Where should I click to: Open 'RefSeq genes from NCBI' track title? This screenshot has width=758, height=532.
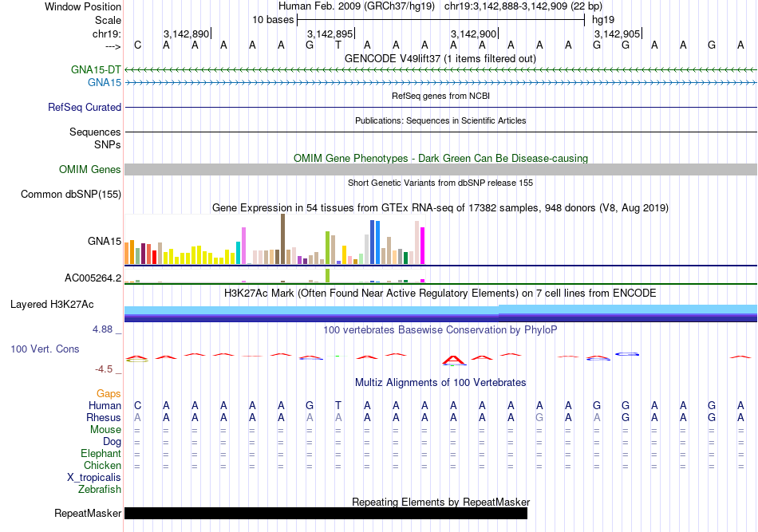(x=440, y=96)
